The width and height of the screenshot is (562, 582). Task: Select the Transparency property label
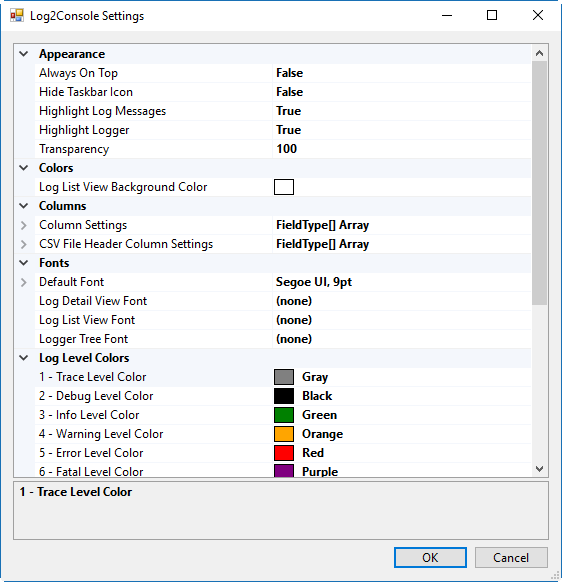pos(74,149)
